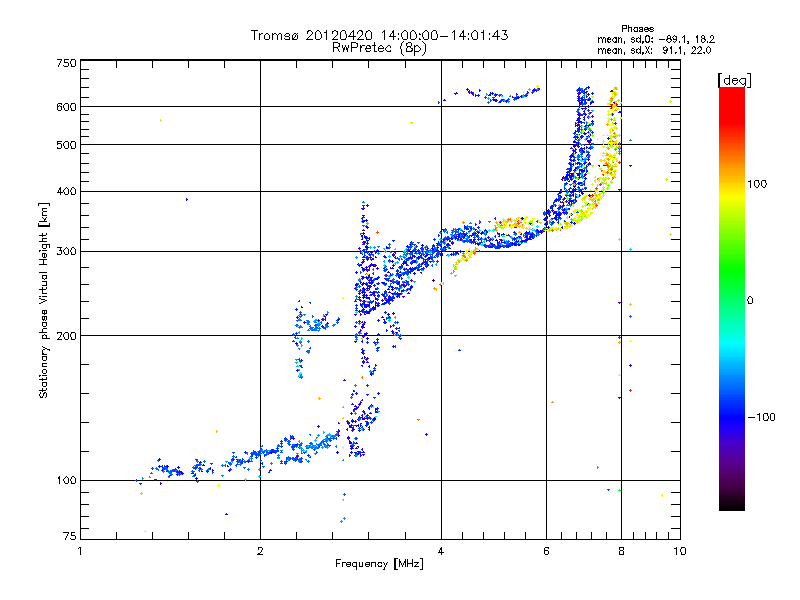Click the y-axis tick label '400'
This screenshot has height=600, width=800.
click(x=66, y=191)
